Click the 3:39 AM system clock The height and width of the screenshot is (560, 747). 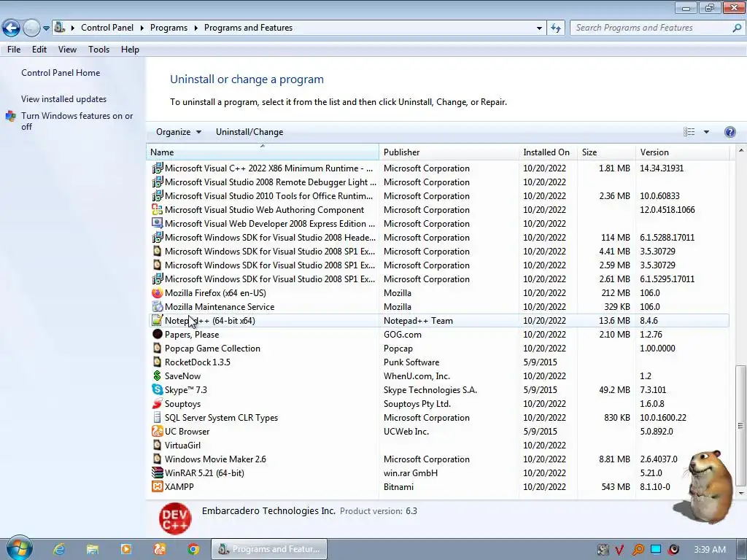pos(709,550)
